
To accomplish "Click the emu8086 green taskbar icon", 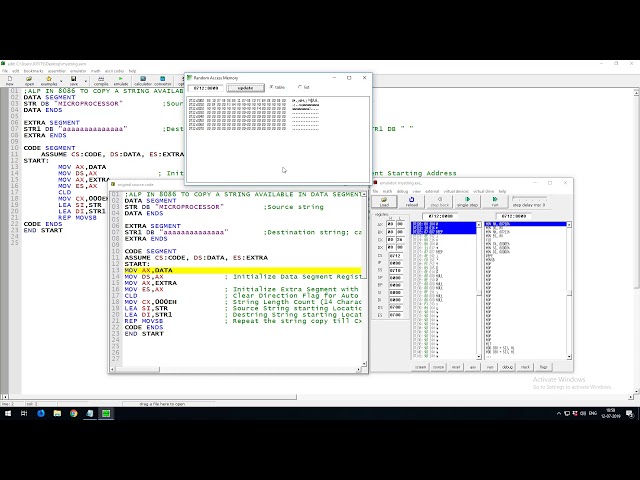I will coord(106,413).
